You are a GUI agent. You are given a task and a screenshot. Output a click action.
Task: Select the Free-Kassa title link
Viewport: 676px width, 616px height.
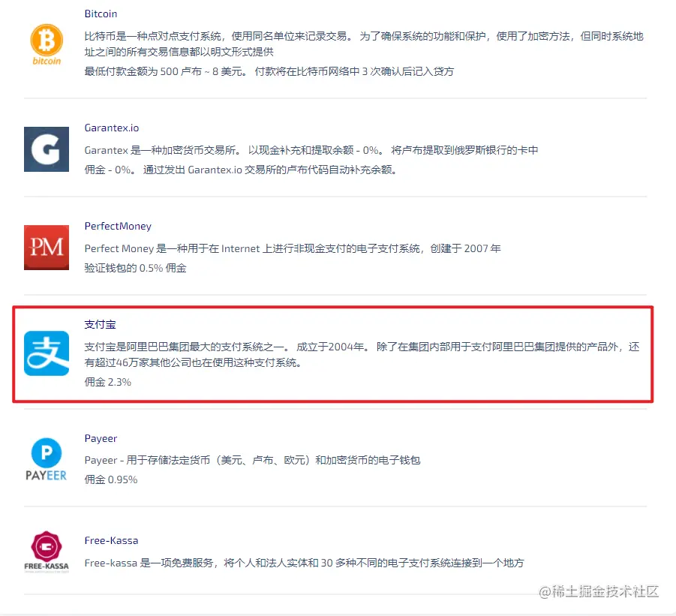tap(111, 540)
